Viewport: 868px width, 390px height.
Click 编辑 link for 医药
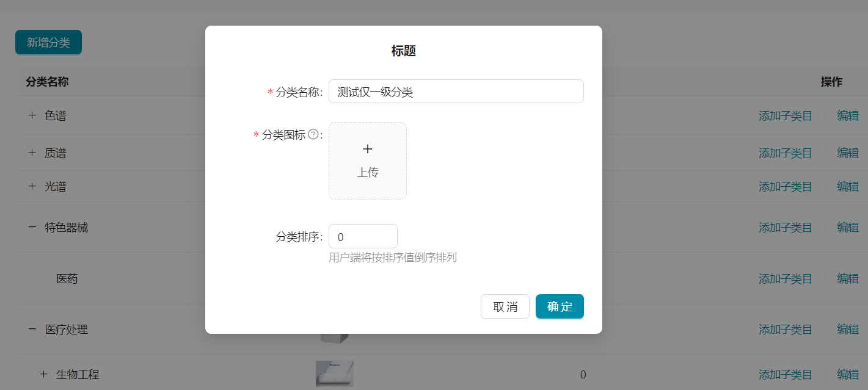(x=848, y=278)
